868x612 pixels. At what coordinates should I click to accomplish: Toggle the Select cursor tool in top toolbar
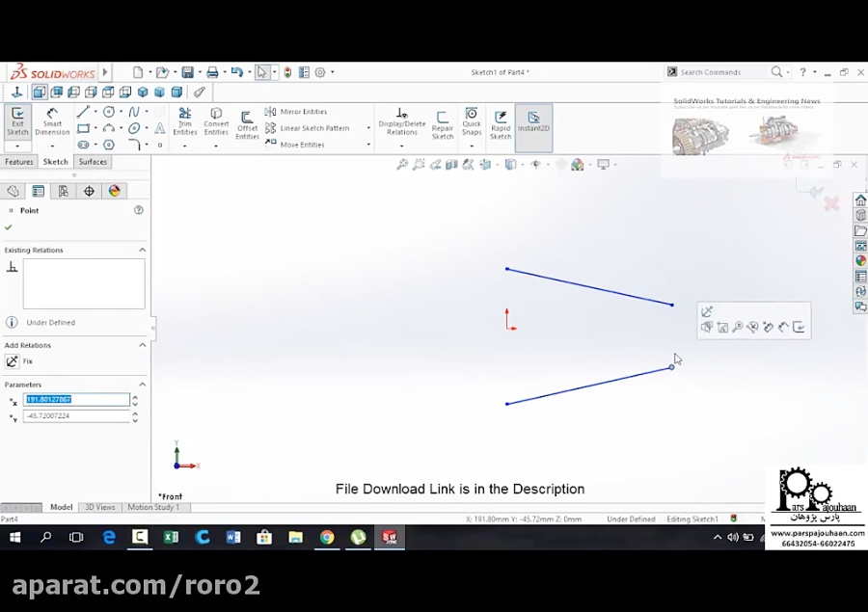(262, 71)
